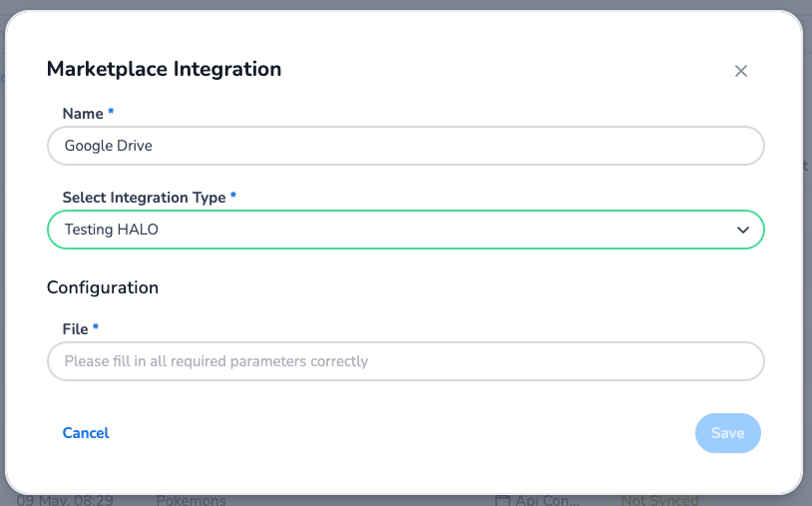This screenshot has height=506, width=812.
Task: Click the Name input field
Action: 405,146
